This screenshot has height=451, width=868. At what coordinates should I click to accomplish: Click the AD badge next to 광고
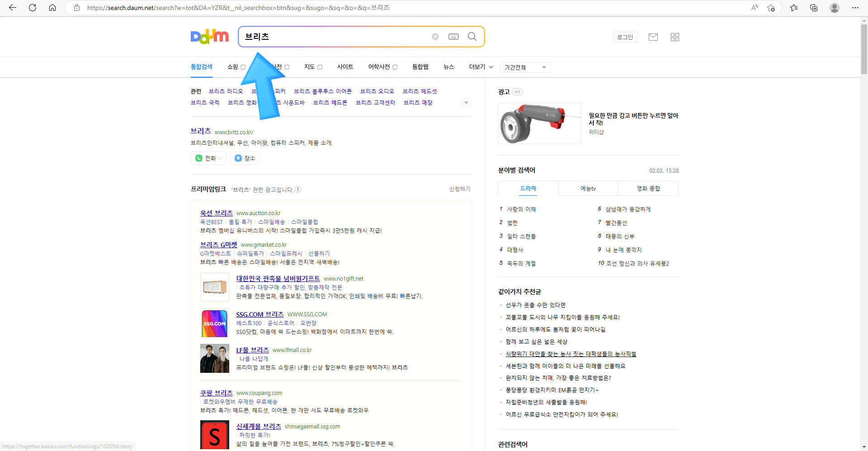tap(517, 92)
